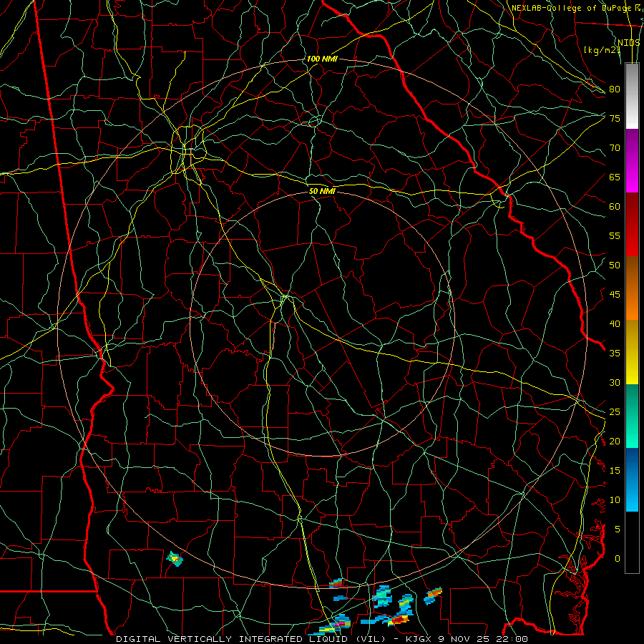644x644 pixels.
Task: Pick the yellow-gold segment of the color bar
Action: point(632,352)
